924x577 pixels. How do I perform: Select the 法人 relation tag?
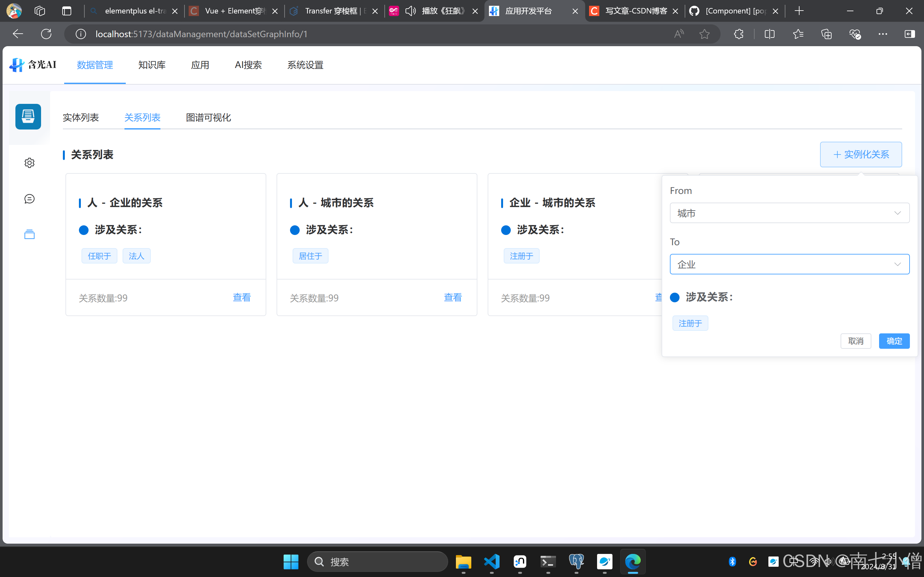[136, 256]
